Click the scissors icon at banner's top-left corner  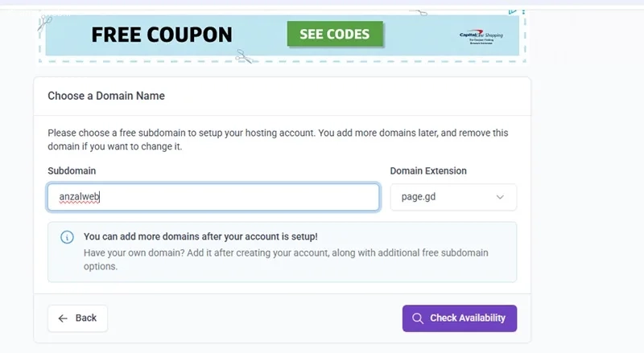coord(44,23)
